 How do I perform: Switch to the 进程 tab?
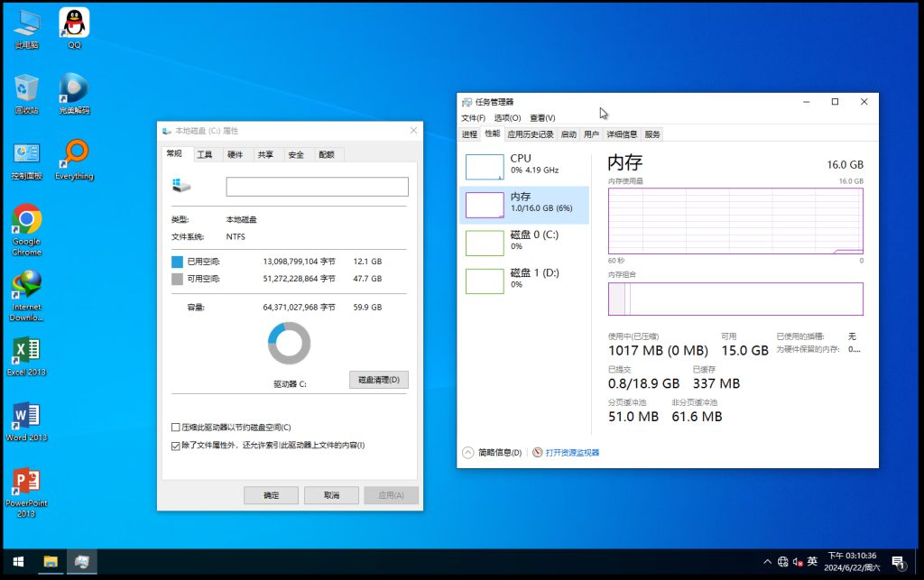(469, 134)
